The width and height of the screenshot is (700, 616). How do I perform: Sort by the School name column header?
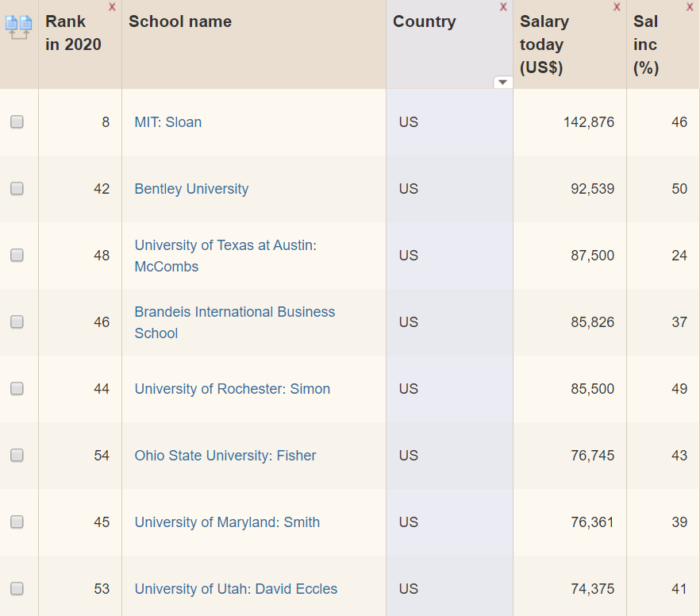tap(180, 21)
